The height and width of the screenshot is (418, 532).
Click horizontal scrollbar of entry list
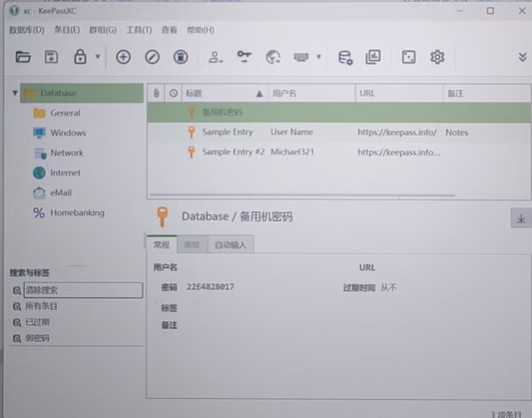pos(303,195)
